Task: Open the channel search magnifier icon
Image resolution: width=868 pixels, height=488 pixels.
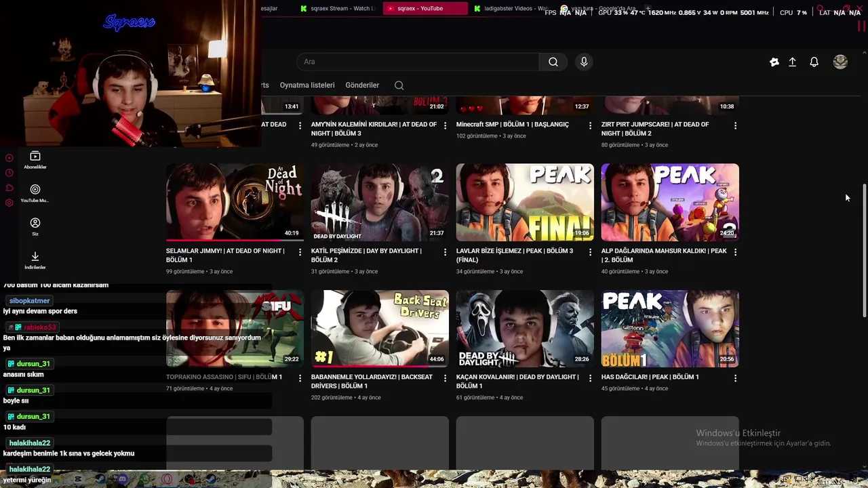Action: (x=399, y=85)
